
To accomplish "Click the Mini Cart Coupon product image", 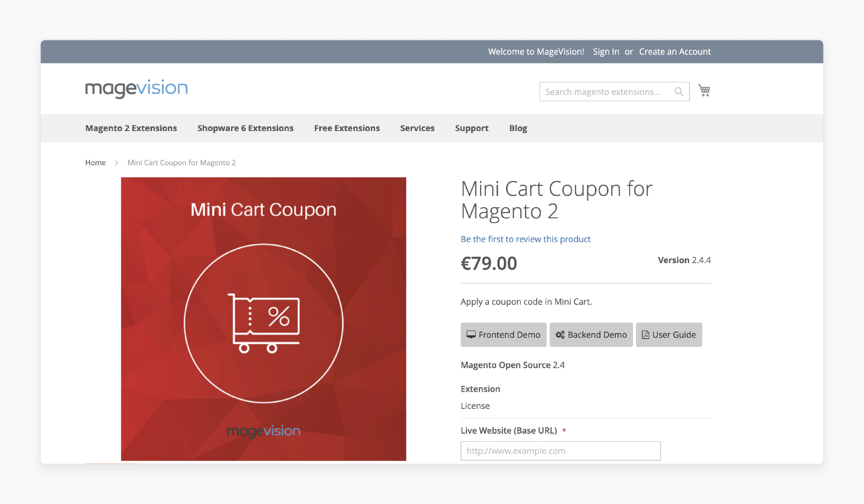I will pyautogui.click(x=264, y=319).
